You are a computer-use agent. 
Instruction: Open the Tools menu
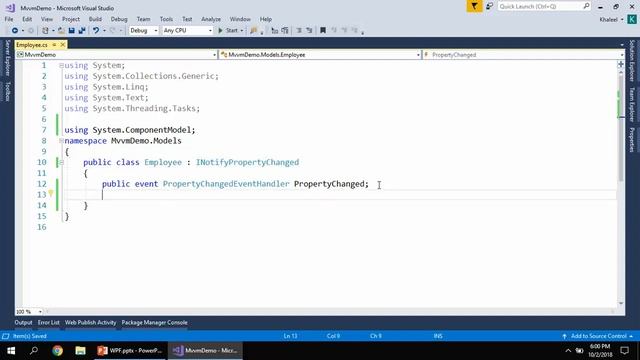point(166,19)
